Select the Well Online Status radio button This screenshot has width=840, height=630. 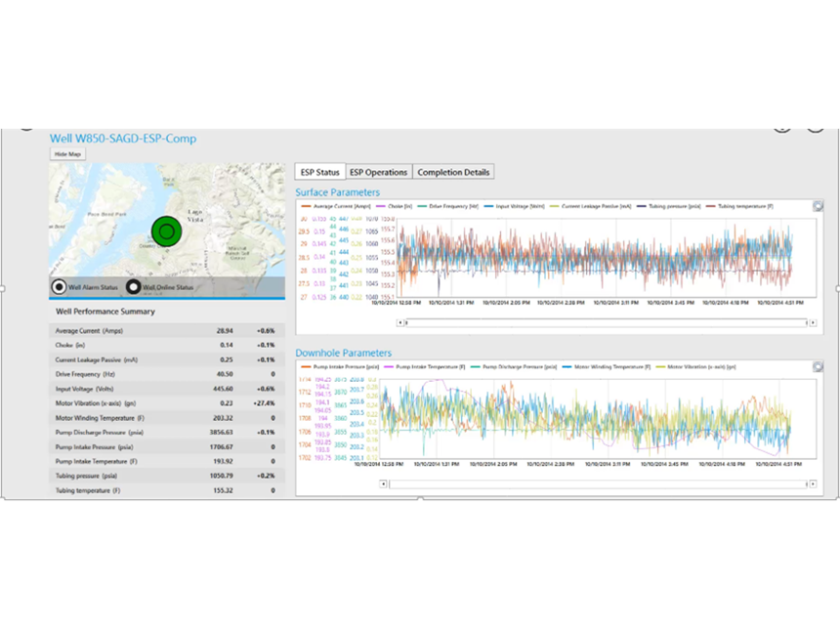(133, 287)
